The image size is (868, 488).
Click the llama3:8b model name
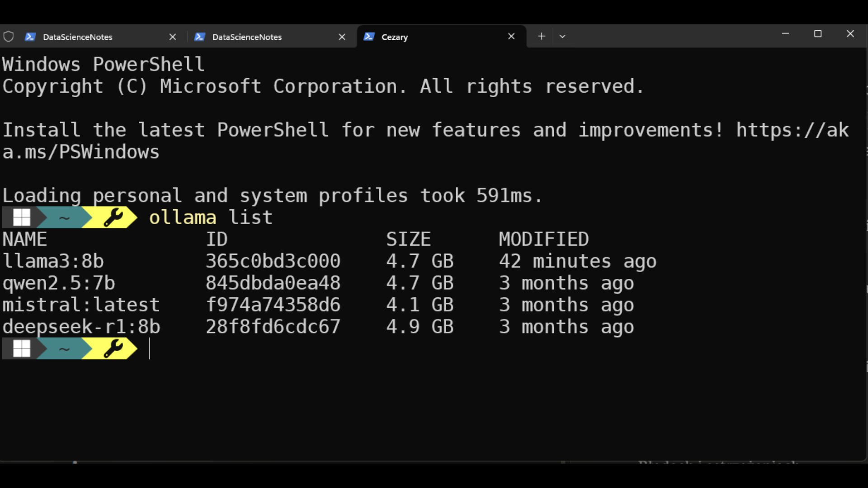53,261
